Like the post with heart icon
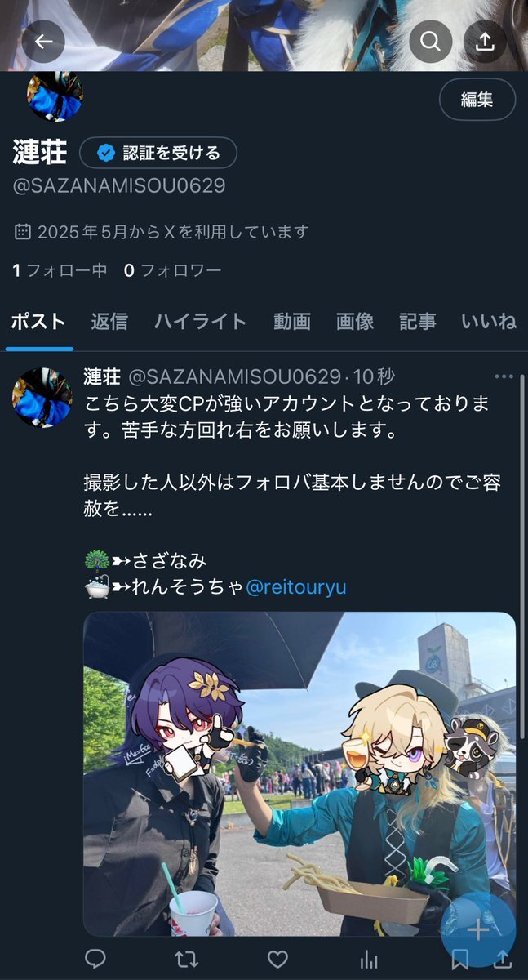Viewport: 528px width, 980px height. (278, 958)
